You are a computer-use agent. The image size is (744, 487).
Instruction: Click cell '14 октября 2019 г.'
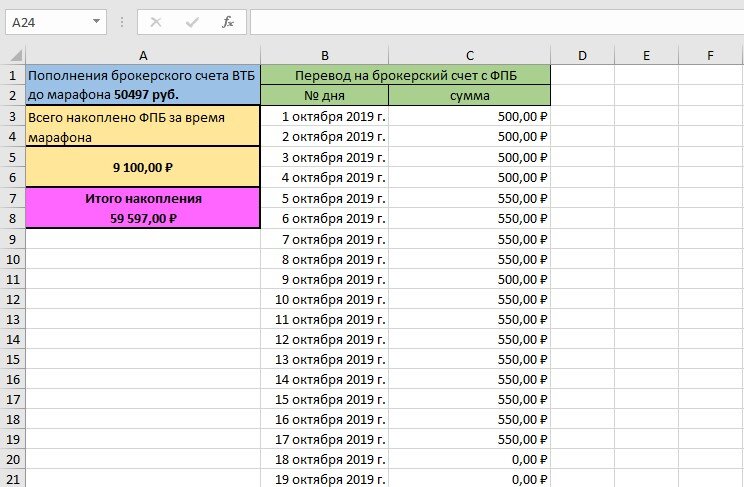click(x=325, y=379)
